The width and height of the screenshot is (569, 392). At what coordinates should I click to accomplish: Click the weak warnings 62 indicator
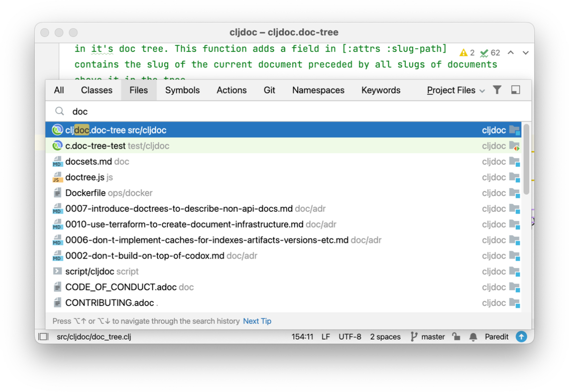point(490,53)
